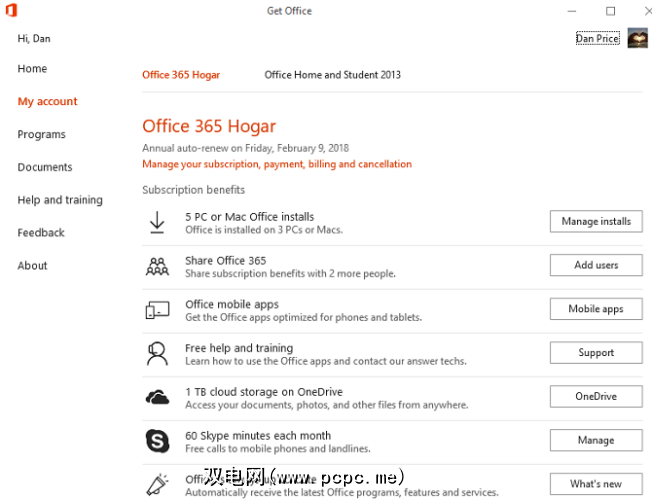Open Programs in the sidebar
This screenshot has width=652, height=500.
pyautogui.click(x=42, y=134)
